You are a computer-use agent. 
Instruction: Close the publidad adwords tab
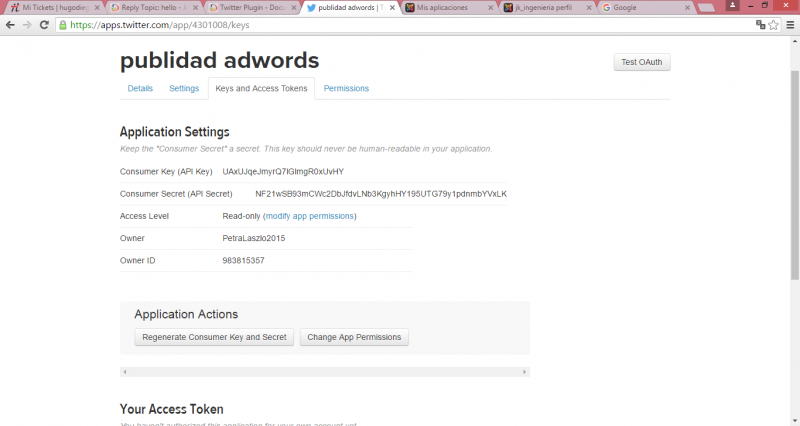pos(392,8)
